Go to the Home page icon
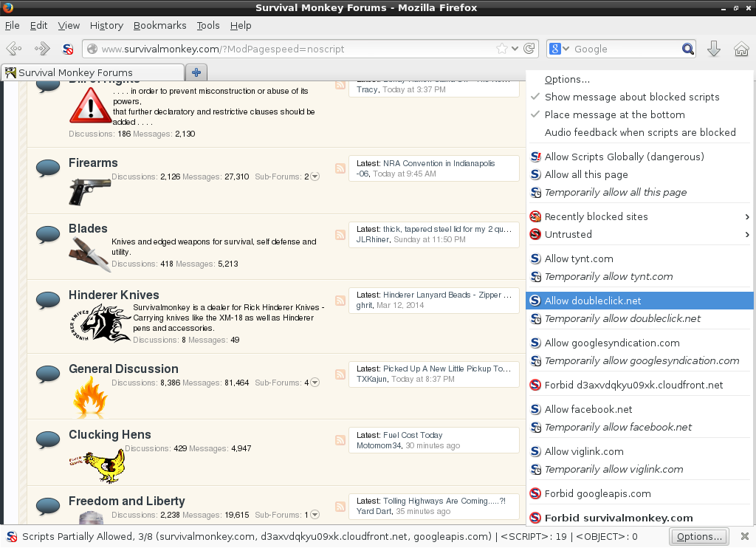This screenshot has height=548, width=756. (x=741, y=49)
